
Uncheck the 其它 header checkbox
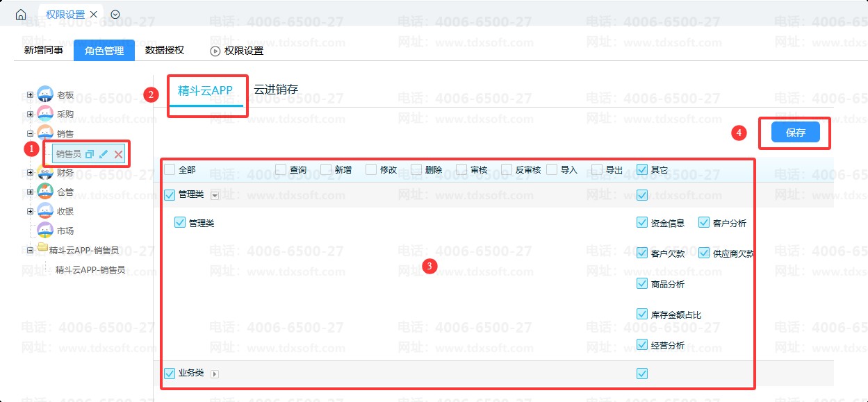tap(642, 169)
